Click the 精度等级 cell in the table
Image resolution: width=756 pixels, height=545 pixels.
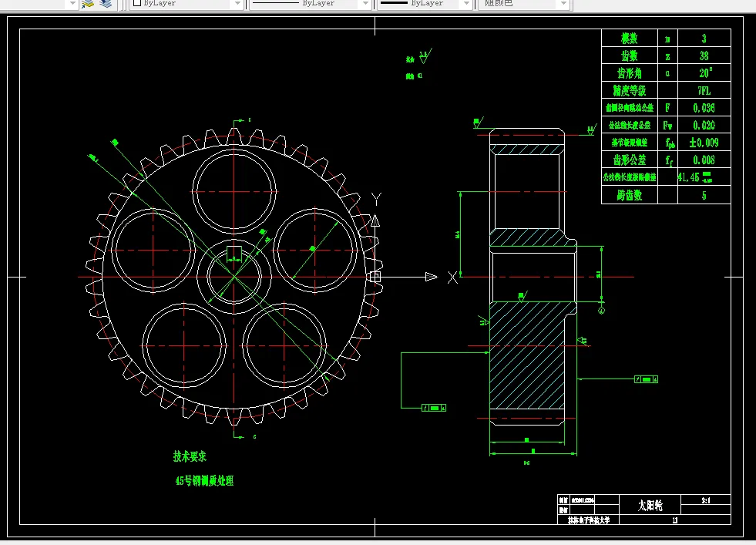click(x=630, y=91)
